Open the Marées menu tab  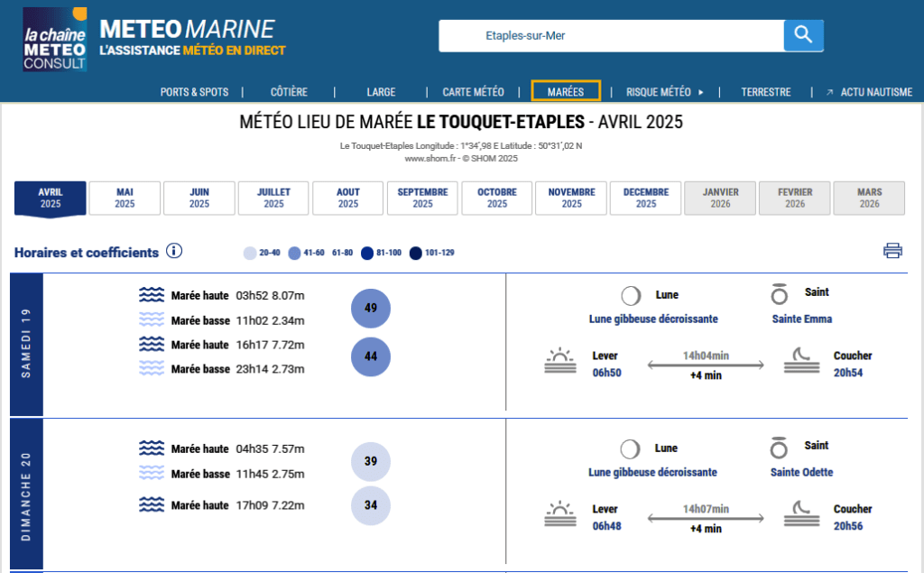point(566,91)
